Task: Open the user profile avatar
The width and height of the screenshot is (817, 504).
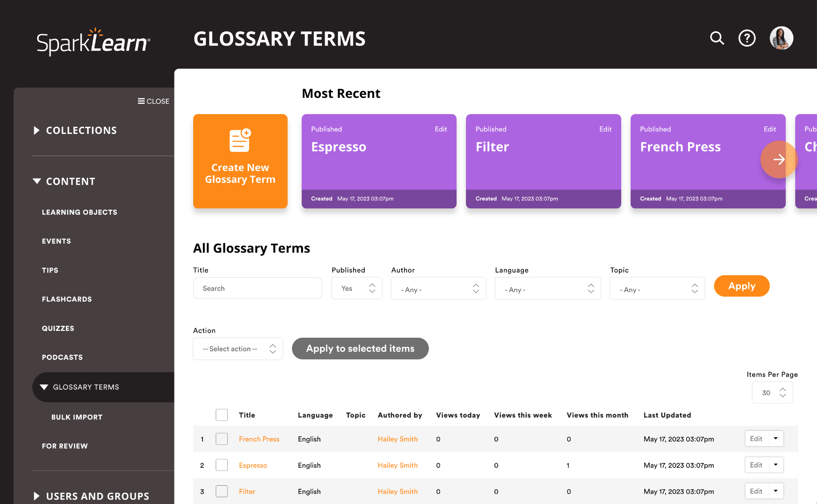Action: pyautogui.click(x=781, y=38)
